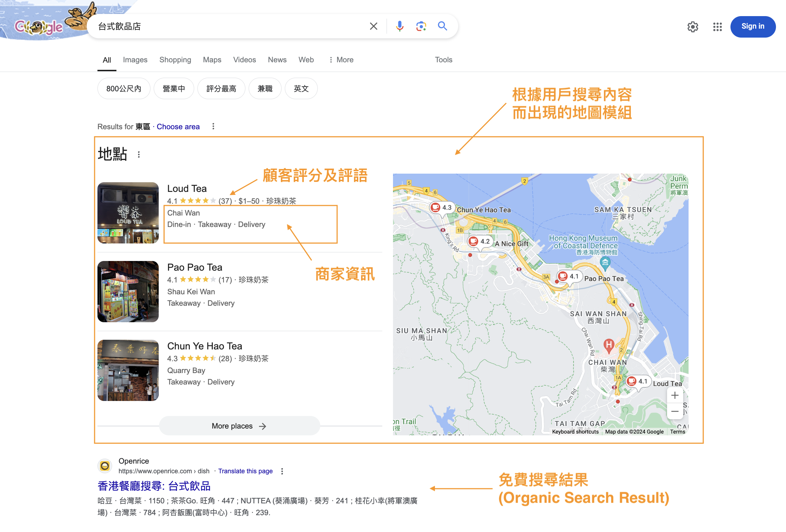This screenshot has height=532, width=786.
Task: Open the Pao Pao Tea storefront photo
Action: click(128, 292)
